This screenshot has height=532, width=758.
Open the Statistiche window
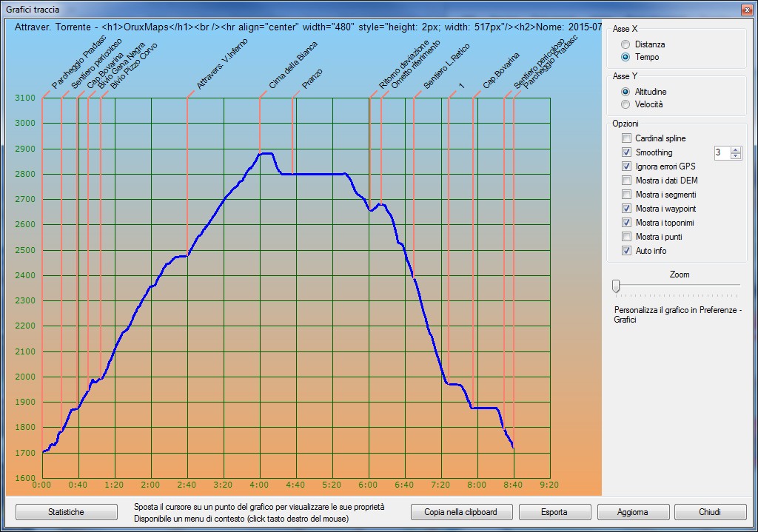[67, 512]
